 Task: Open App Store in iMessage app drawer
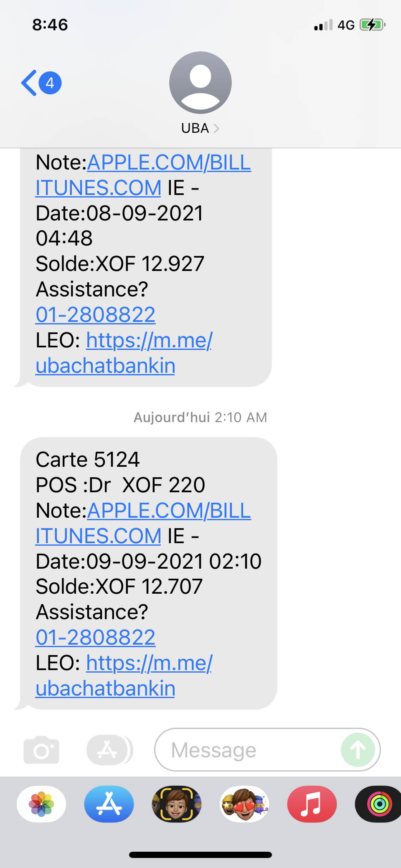click(x=109, y=804)
